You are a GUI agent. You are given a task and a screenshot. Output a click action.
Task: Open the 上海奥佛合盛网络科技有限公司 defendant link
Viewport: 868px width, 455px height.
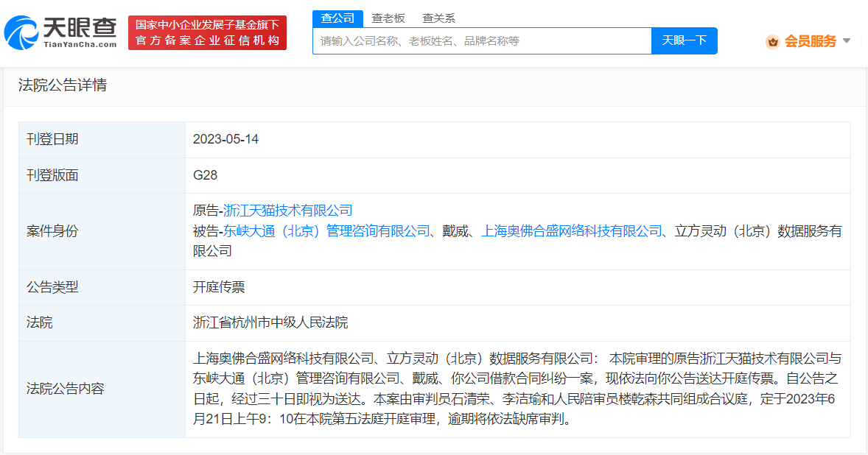point(572,231)
